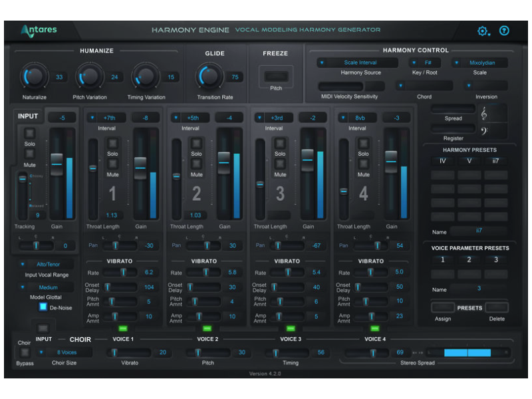Viewport: 532px width, 399px height.
Task: Open voice 4 8vb Interval dropdown
Action: tap(357, 118)
